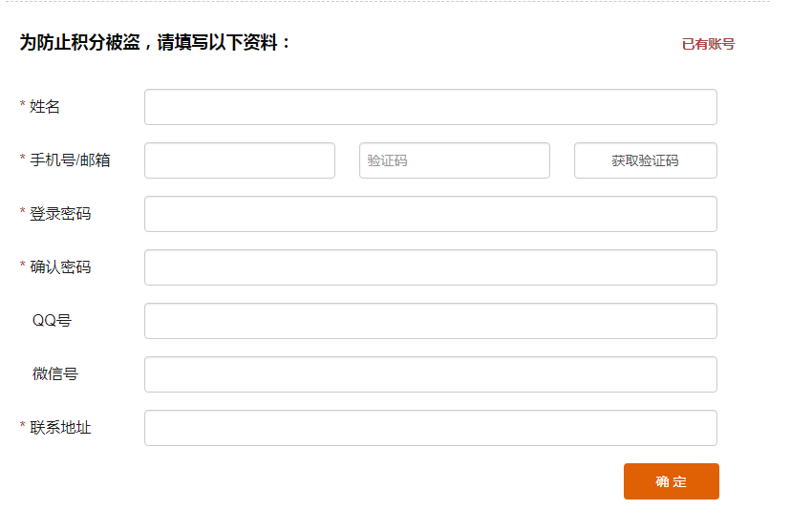Click the QQ号 label text
Image resolution: width=812 pixels, height=532 pixels.
click(x=52, y=321)
